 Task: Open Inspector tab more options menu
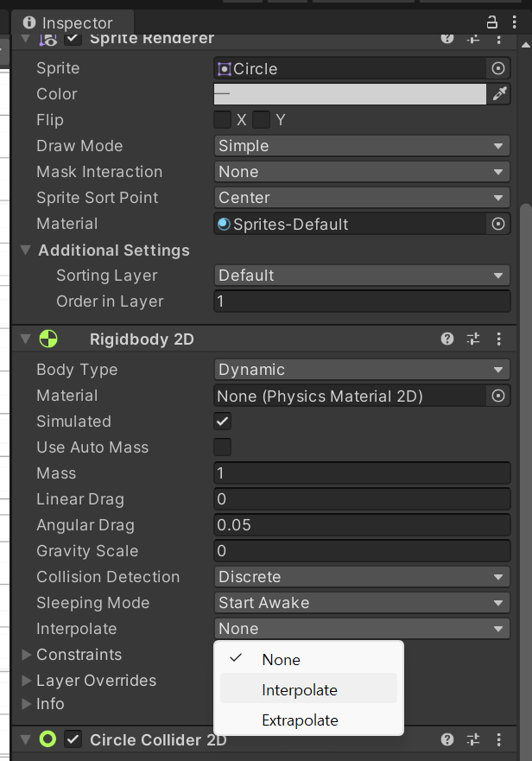[514, 22]
